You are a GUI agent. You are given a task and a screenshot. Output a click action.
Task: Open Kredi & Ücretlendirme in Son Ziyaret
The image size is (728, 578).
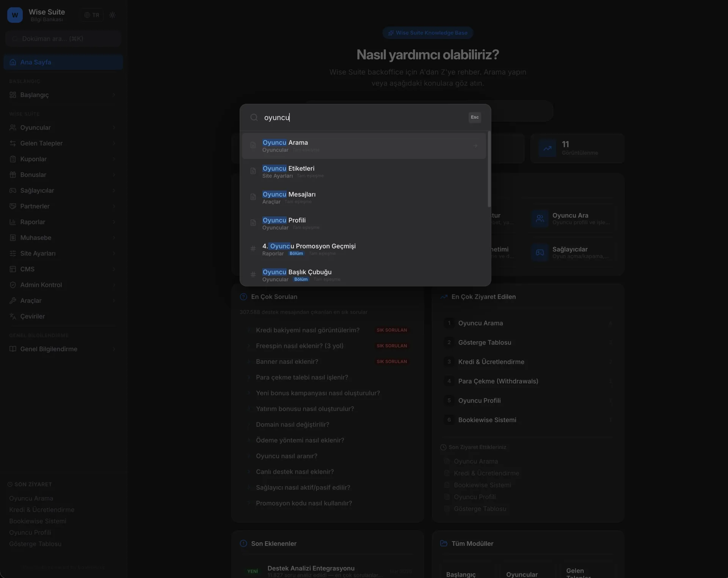pyautogui.click(x=42, y=510)
